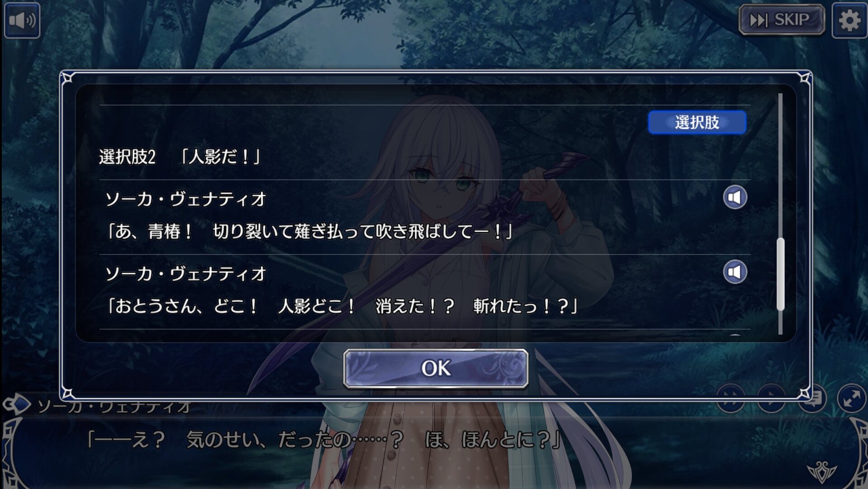868x489 pixels.
Task: Toggle fullscreen with expand arrows icon
Action: (x=851, y=399)
